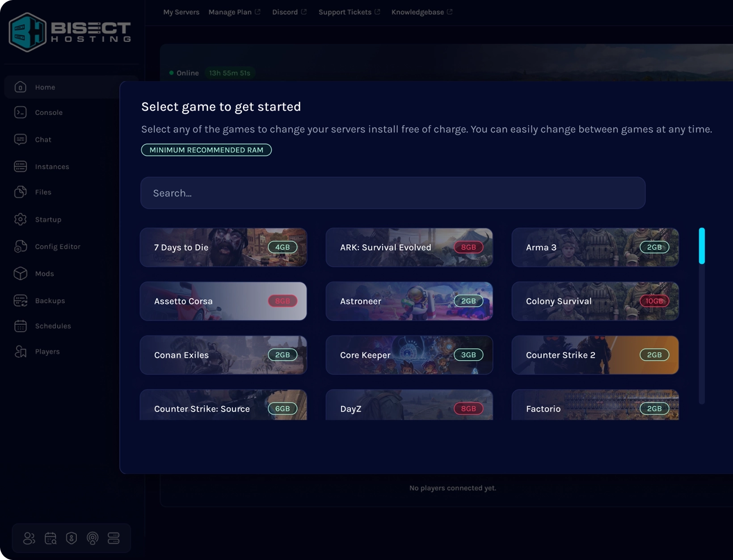Click the Schedules calendar icon
This screenshot has width=733, height=560.
[20, 326]
